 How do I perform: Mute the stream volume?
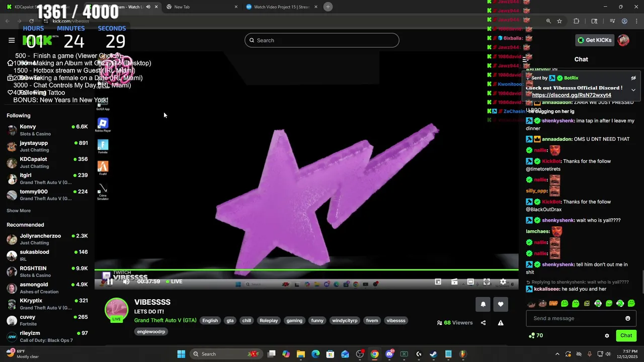(126, 282)
